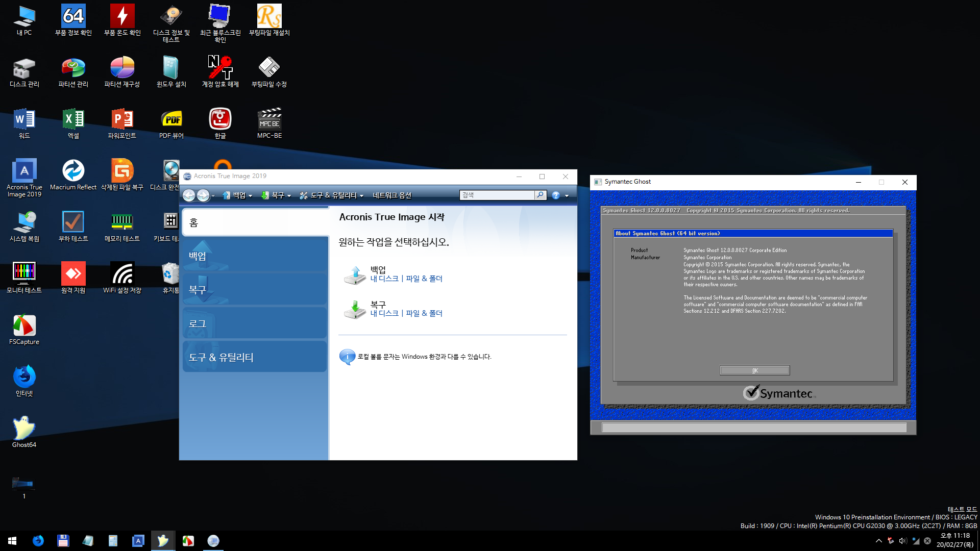This screenshot has height=551, width=980.
Task: Click floppy disk save icon in taskbar
Action: click(63, 541)
